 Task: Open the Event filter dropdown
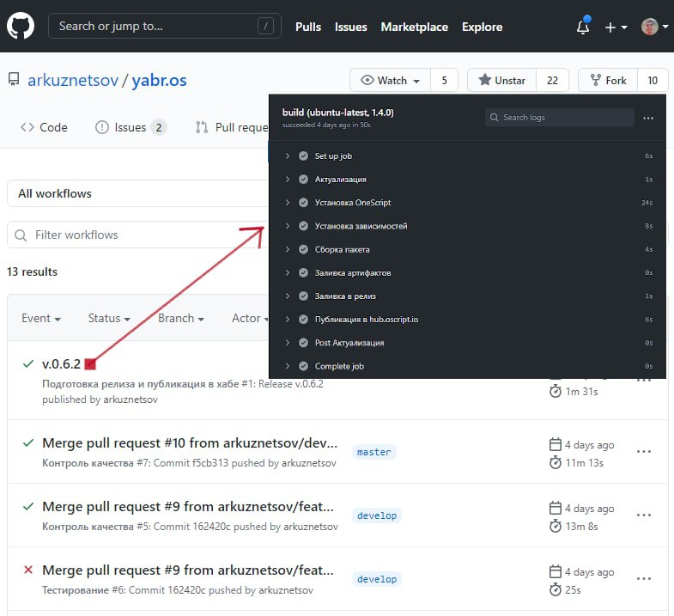pyautogui.click(x=41, y=318)
